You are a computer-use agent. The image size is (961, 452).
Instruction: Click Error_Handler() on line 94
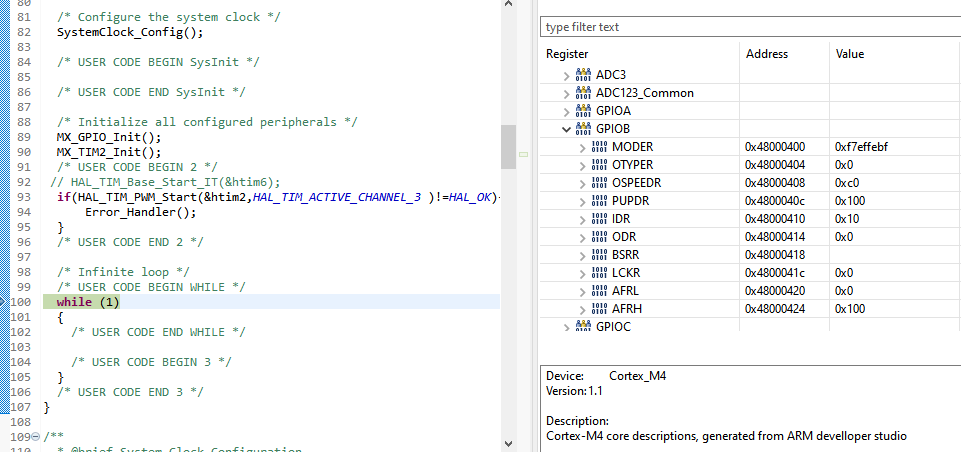coord(140,212)
